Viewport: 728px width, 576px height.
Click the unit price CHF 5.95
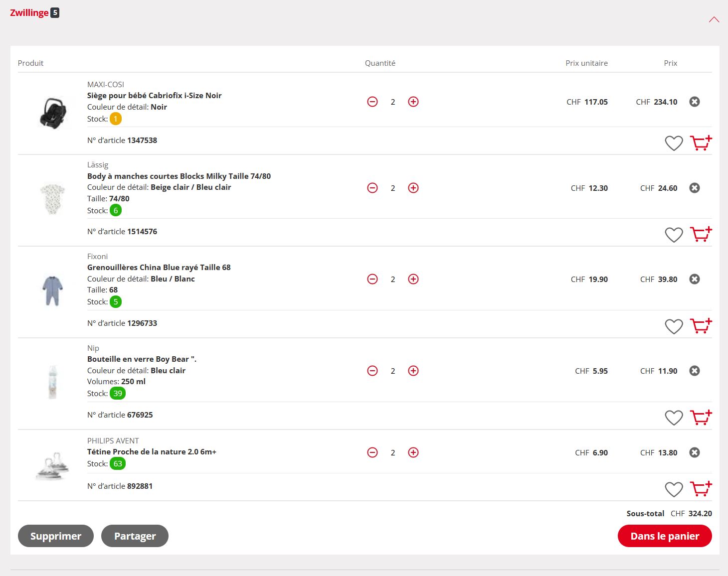tap(591, 371)
